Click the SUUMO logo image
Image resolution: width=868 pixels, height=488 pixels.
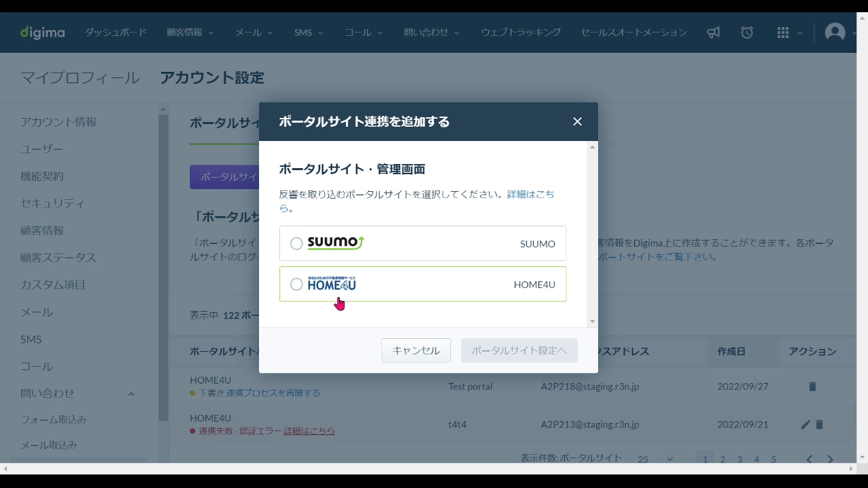pos(336,243)
